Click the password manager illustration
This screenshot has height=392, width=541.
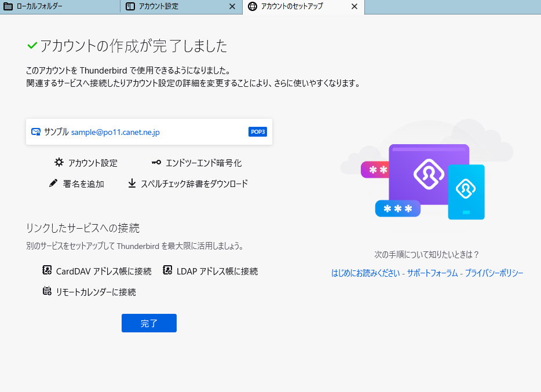(x=427, y=176)
